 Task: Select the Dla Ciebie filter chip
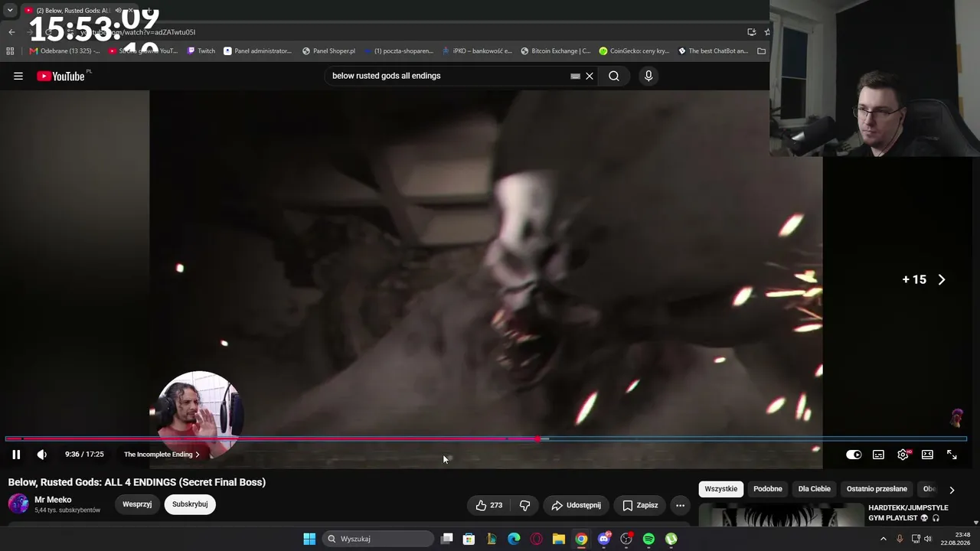(x=815, y=489)
